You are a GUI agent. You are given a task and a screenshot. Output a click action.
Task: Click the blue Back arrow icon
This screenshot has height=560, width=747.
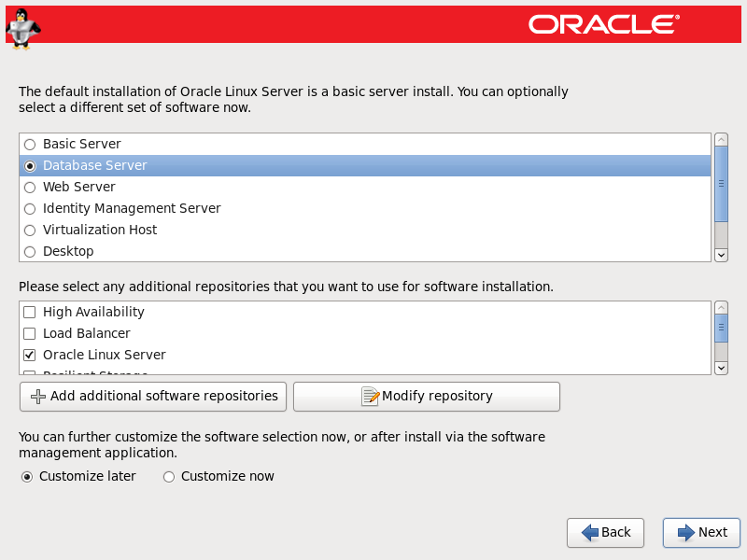pyautogui.click(x=590, y=532)
